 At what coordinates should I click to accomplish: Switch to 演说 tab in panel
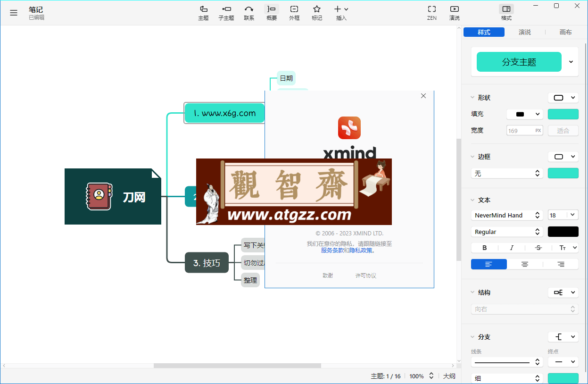(525, 32)
